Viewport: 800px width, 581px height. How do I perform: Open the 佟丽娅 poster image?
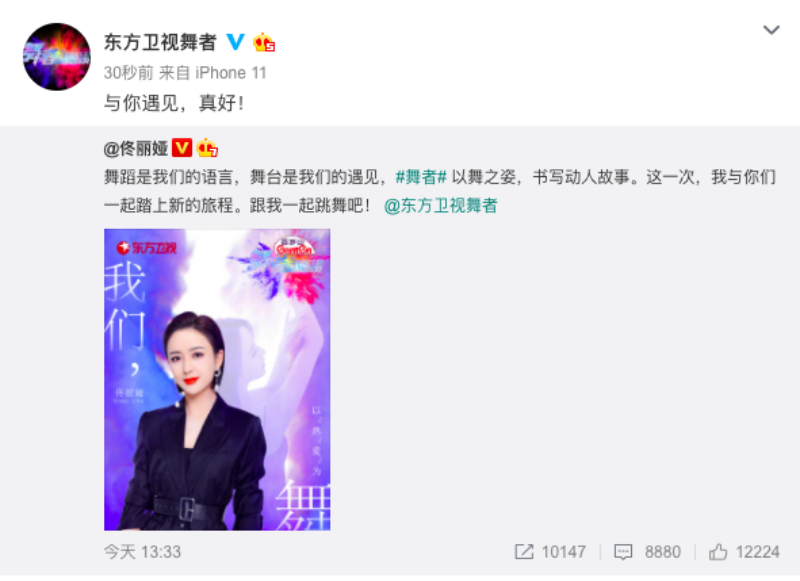[217, 380]
